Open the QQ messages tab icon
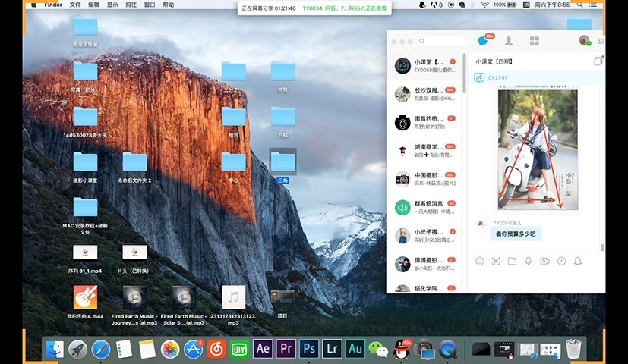The height and width of the screenshot is (364, 628). [483, 41]
